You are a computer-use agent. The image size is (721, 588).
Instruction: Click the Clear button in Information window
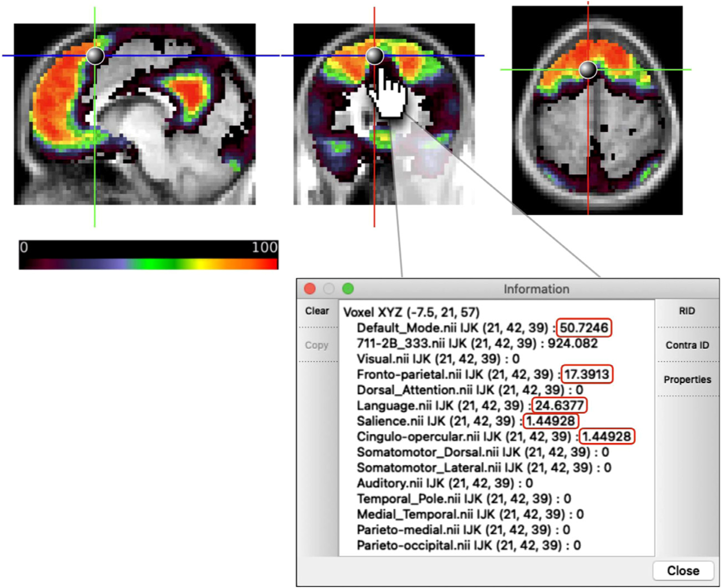click(x=317, y=311)
